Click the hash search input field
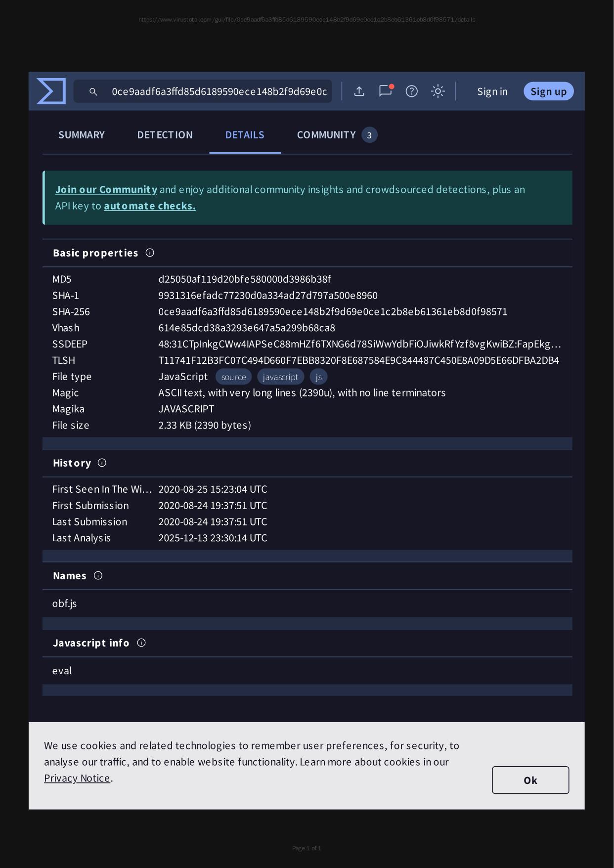The width and height of the screenshot is (614, 868). 219,92
